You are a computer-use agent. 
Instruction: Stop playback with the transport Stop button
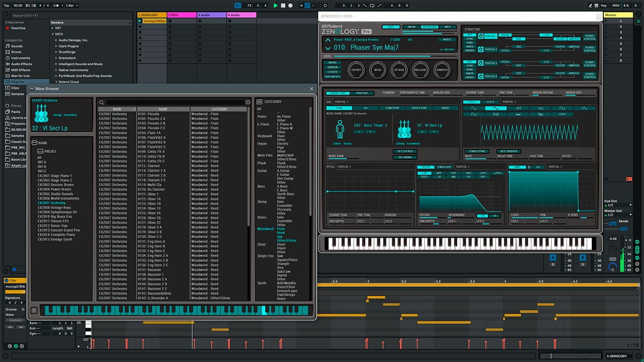[283, 5]
